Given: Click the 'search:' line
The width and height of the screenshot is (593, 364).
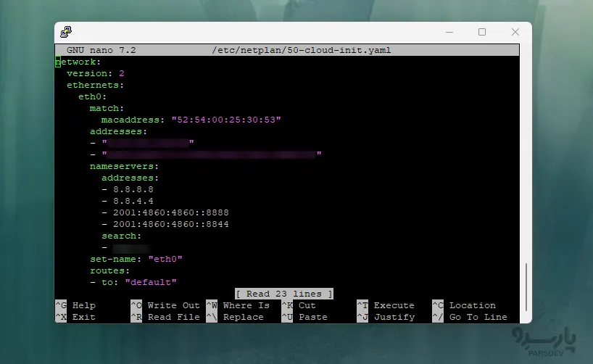Looking at the screenshot, I should point(121,236).
